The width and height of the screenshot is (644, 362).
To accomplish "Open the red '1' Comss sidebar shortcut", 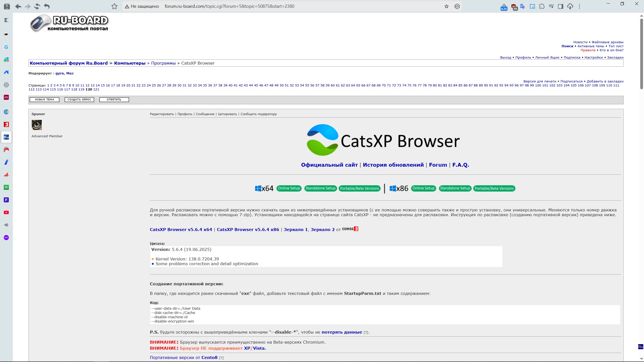I will click(x=6, y=124).
